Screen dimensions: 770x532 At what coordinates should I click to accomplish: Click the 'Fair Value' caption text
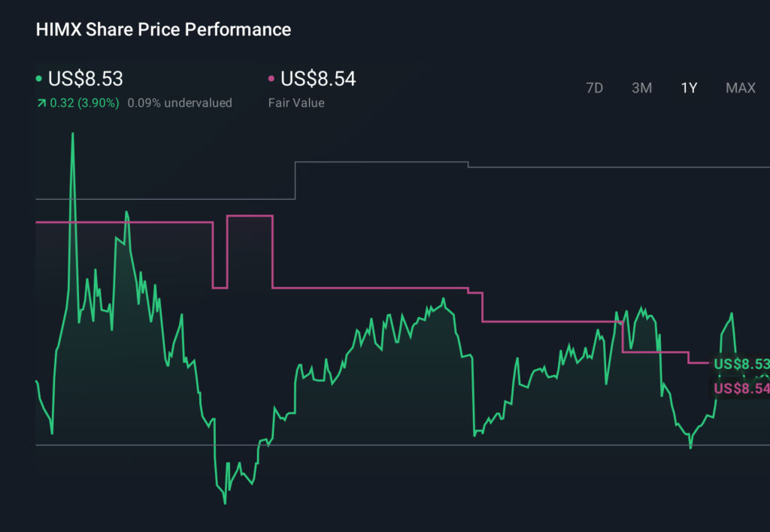point(296,103)
